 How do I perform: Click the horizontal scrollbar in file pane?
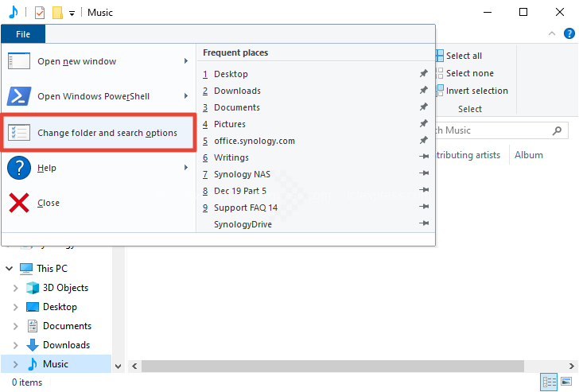332,366
